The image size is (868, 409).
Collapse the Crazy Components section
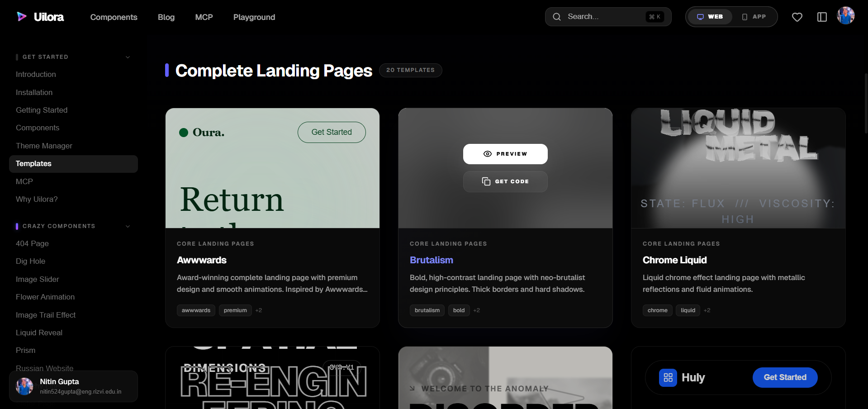pyautogui.click(x=128, y=226)
